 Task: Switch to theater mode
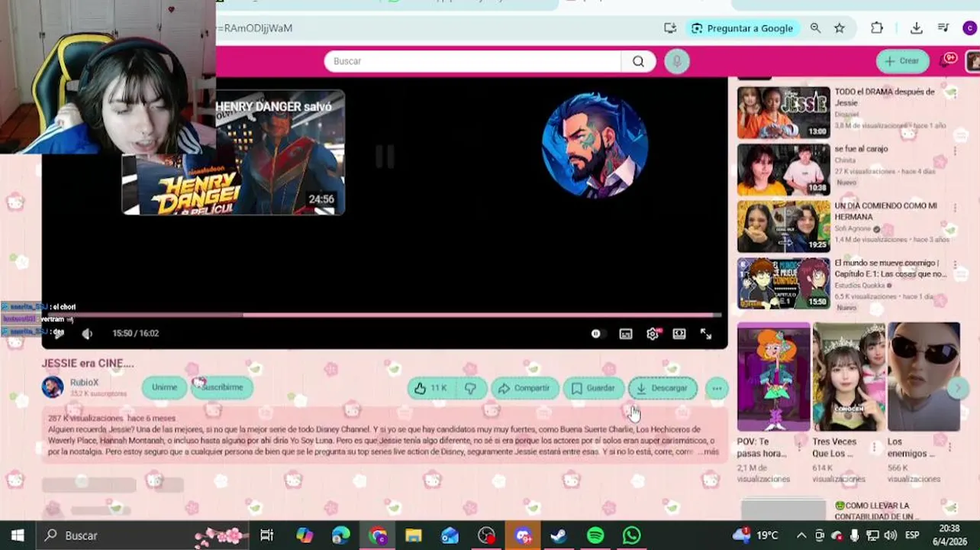tap(679, 334)
